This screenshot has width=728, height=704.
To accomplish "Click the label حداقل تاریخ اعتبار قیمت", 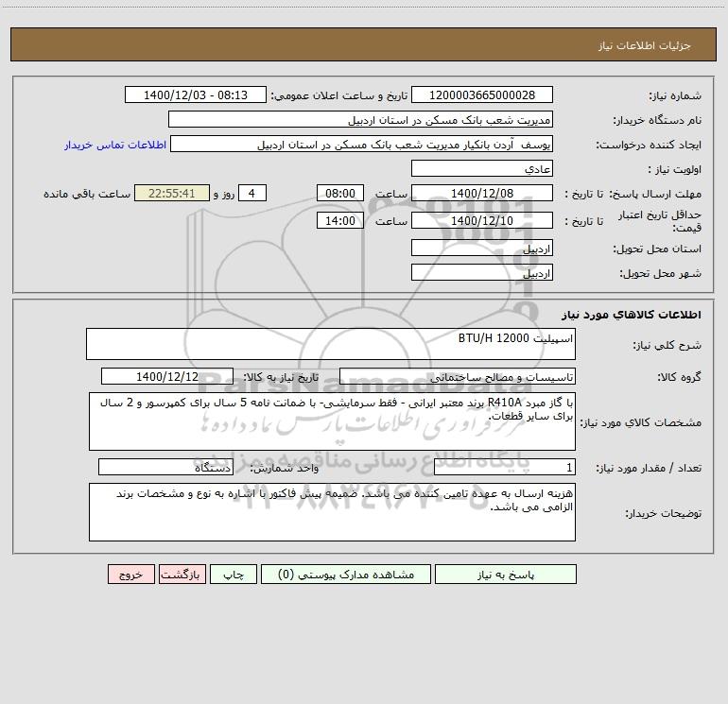I will [660, 221].
